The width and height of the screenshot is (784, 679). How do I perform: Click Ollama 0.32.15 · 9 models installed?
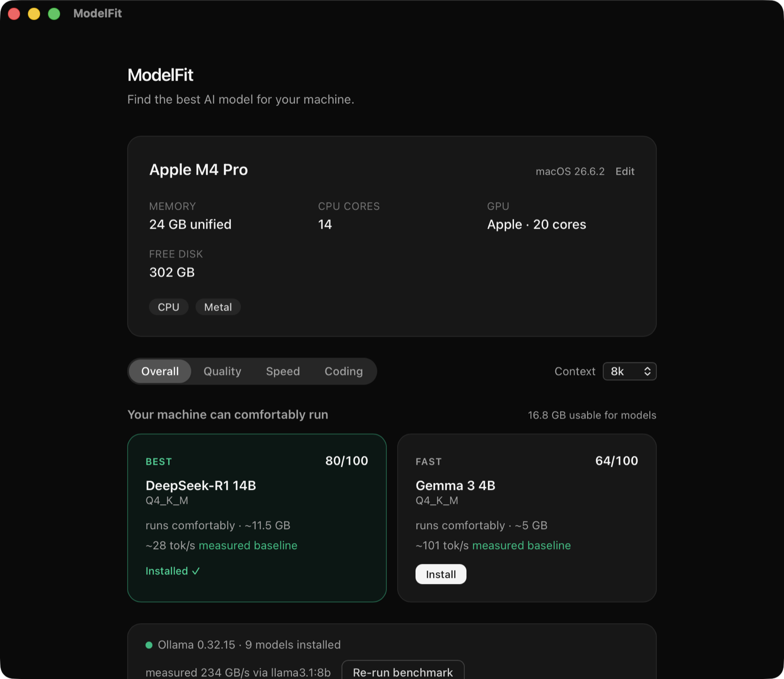[249, 645]
